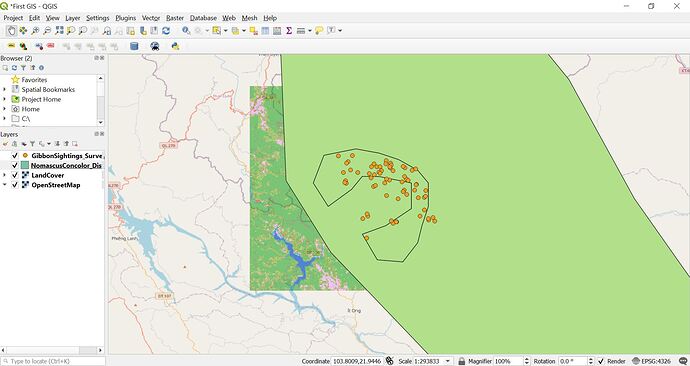The width and height of the screenshot is (690, 366).
Task: Select the Pan Map hand tool
Action: [11, 31]
